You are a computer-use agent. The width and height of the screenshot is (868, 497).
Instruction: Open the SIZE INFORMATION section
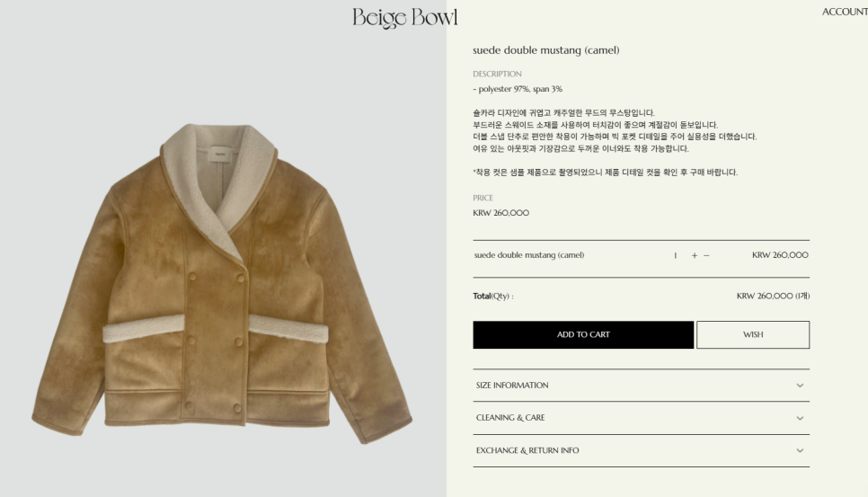(x=641, y=386)
